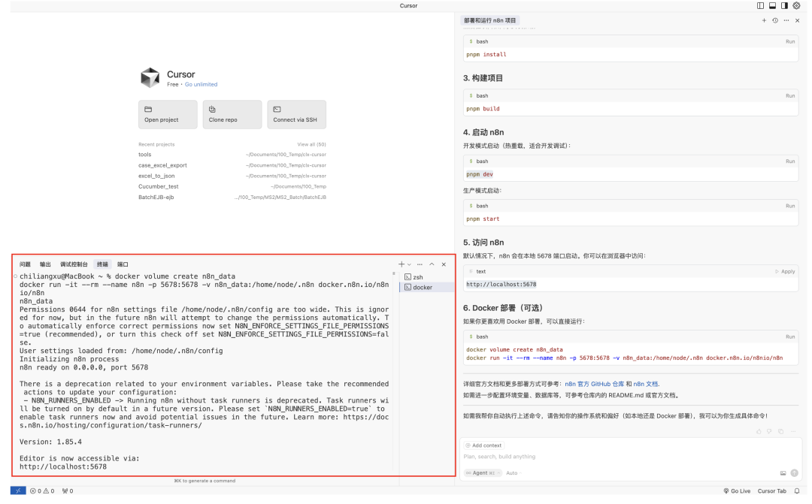Open terminal launch profile dropdown arrow

tap(409, 264)
